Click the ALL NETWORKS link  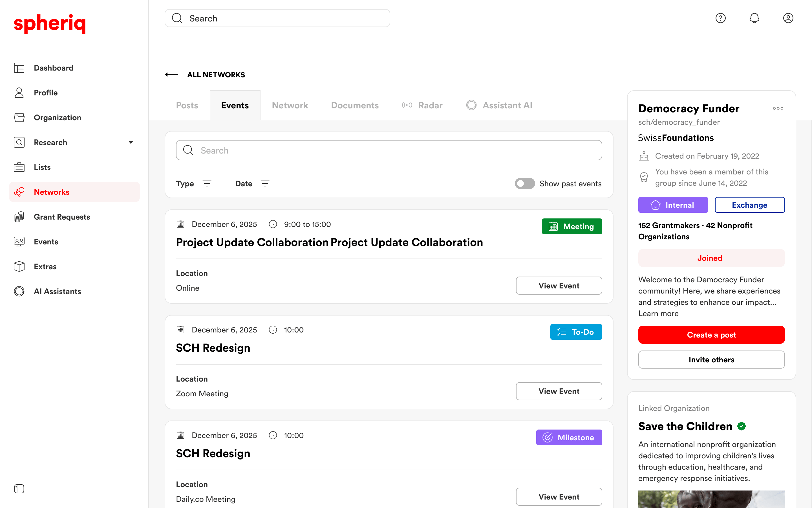click(216, 75)
